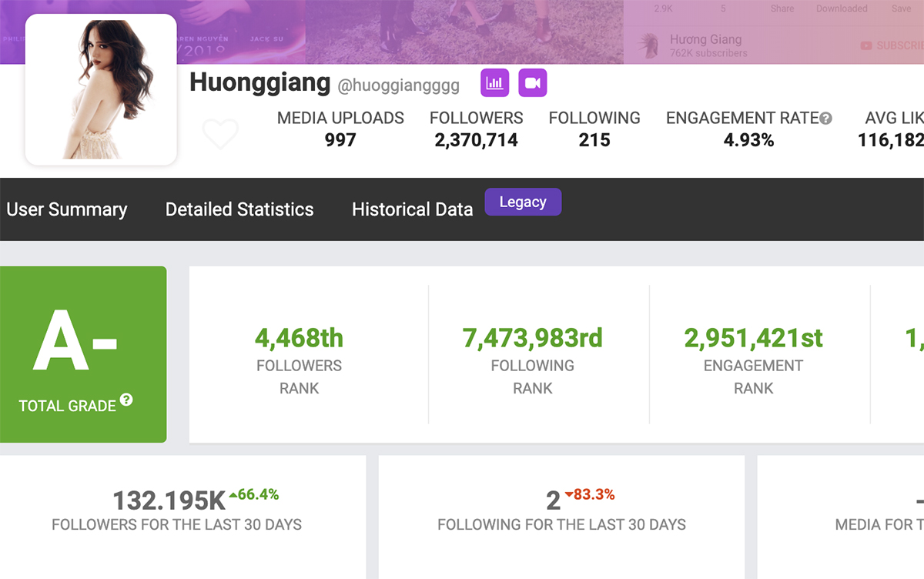The width and height of the screenshot is (924, 579).
Task: Click the purple bar chart statistics icon
Action: (x=494, y=83)
